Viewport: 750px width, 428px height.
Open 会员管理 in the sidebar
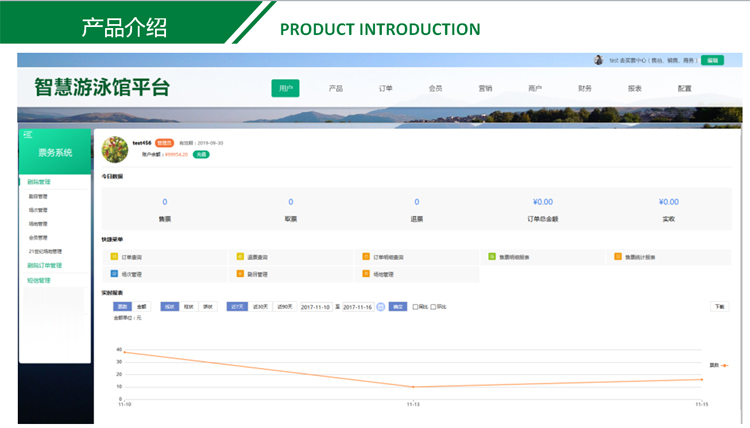pyautogui.click(x=38, y=238)
